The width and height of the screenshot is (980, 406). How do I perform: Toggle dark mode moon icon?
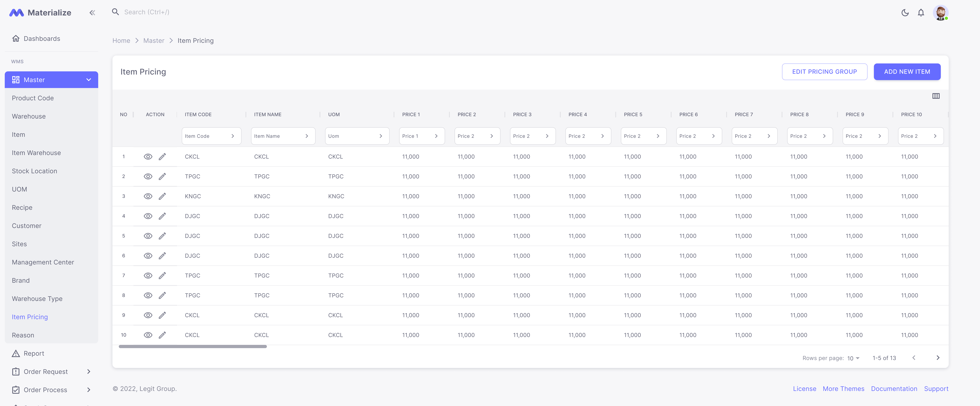click(x=905, y=13)
